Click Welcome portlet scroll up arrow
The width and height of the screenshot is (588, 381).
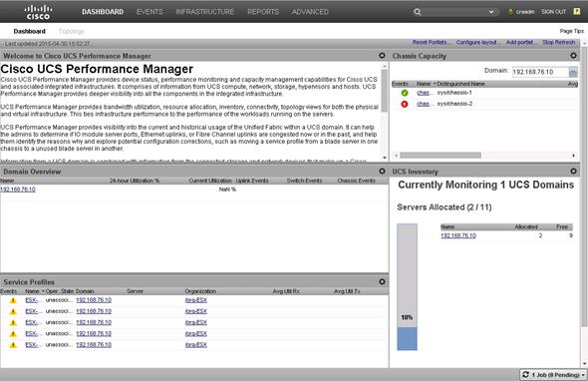point(385,66)
